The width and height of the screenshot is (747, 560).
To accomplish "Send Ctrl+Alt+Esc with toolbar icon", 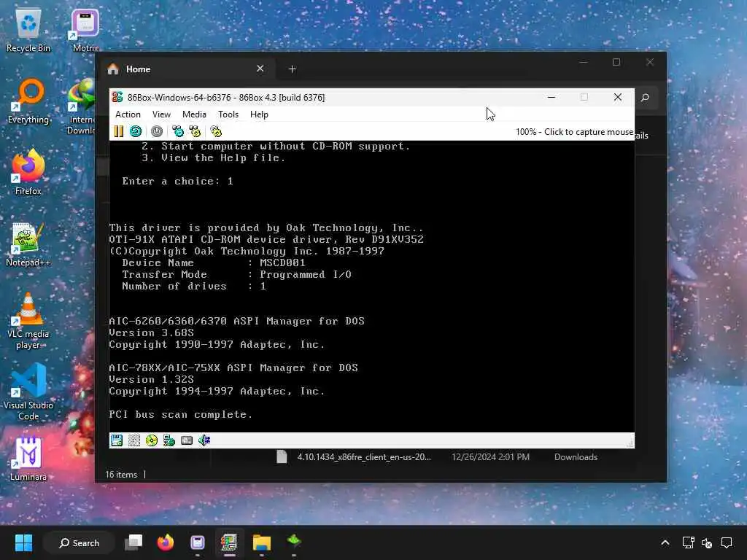I will [195, 131].
